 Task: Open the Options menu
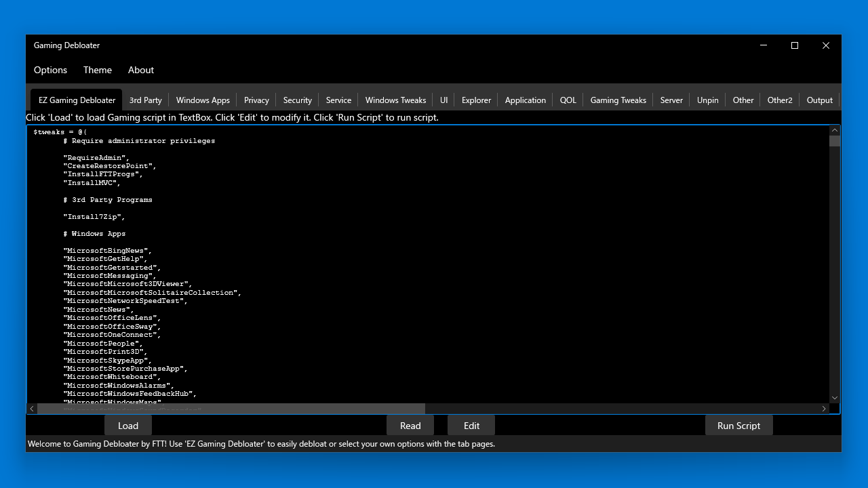tap(50, 70)
